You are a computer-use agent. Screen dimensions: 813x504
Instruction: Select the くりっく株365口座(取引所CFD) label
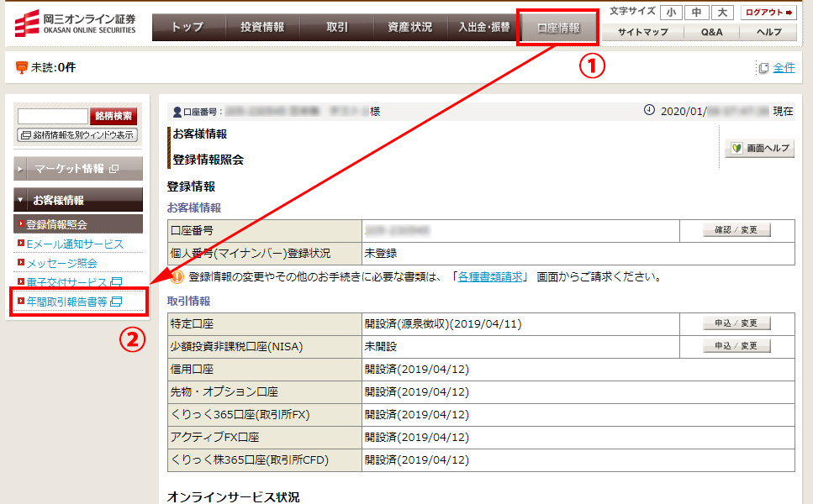[x=265, y=460]
